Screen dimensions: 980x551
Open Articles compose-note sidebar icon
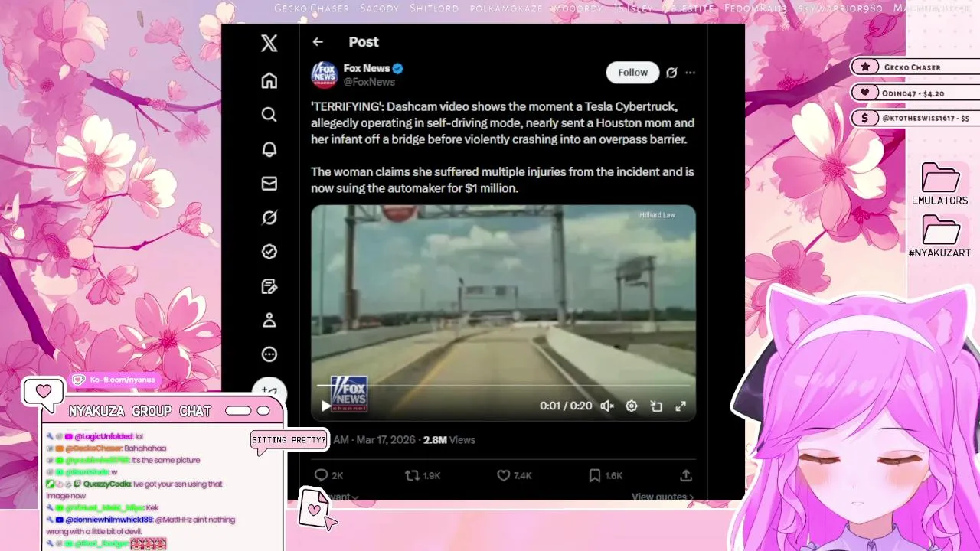pyautogui.click(x=269, y=286)
